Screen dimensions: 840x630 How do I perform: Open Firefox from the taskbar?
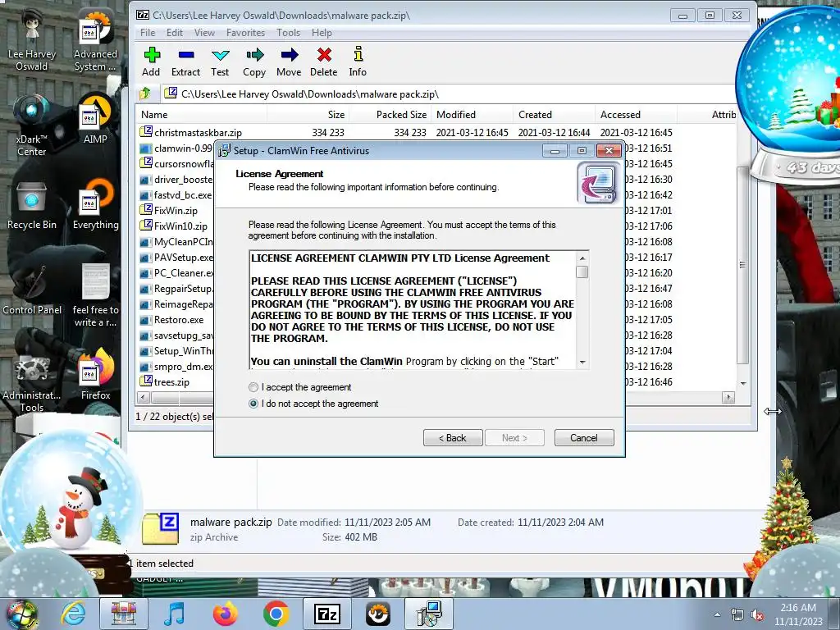[225, 614]
